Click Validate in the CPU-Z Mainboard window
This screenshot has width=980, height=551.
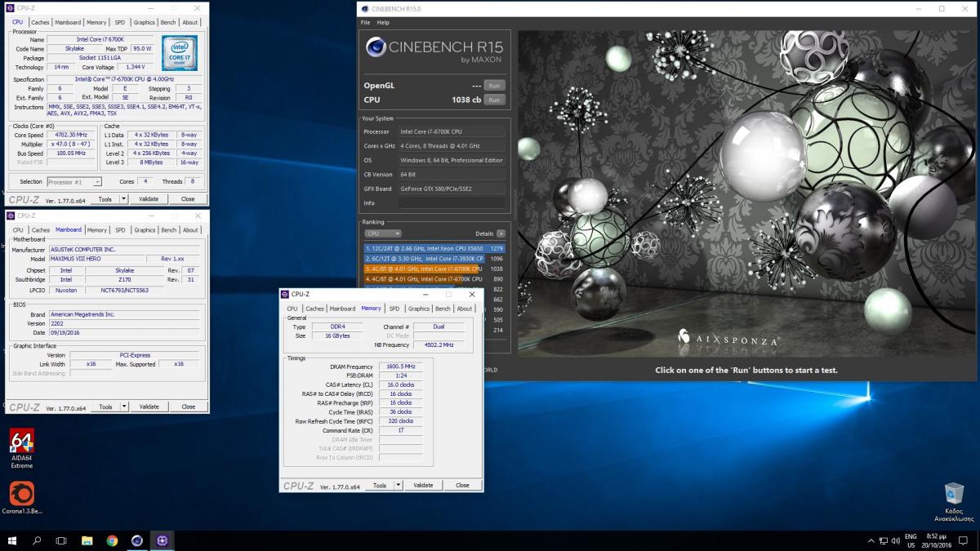tap(149, 407)
